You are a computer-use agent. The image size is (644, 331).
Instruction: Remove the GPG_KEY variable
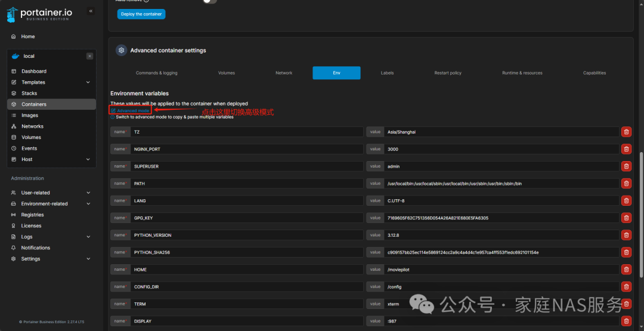pos(626,218)
